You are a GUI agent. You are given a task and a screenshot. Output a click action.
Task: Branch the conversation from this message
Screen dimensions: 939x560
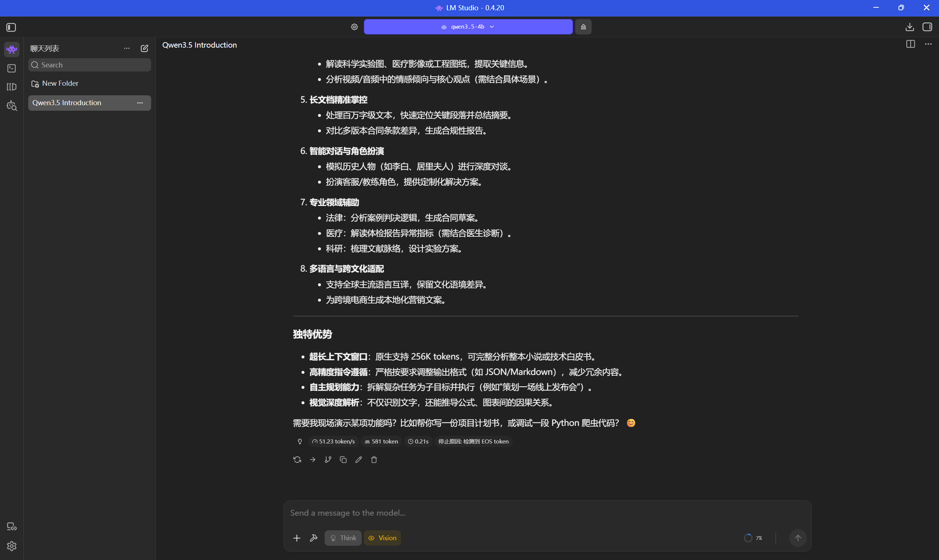coord(328,460)
